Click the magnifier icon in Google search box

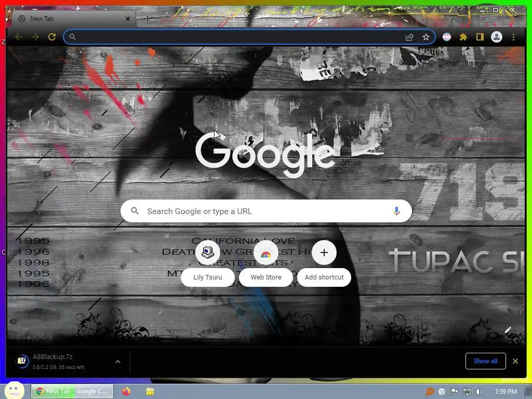tap(135, 211)
